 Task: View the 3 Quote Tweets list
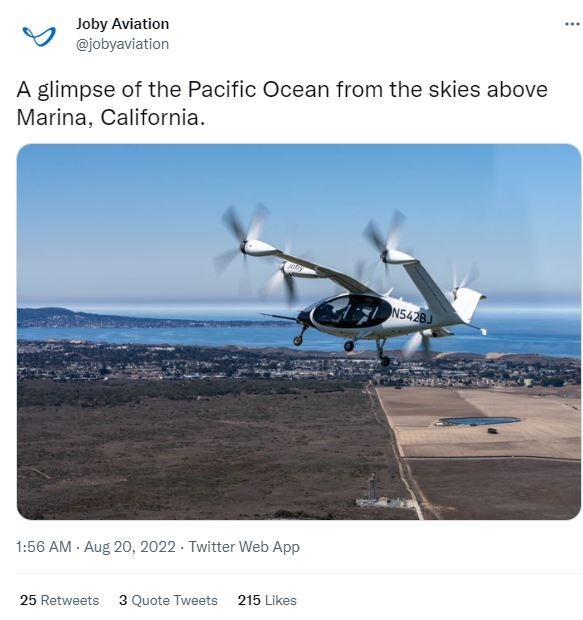click(168, 600)
